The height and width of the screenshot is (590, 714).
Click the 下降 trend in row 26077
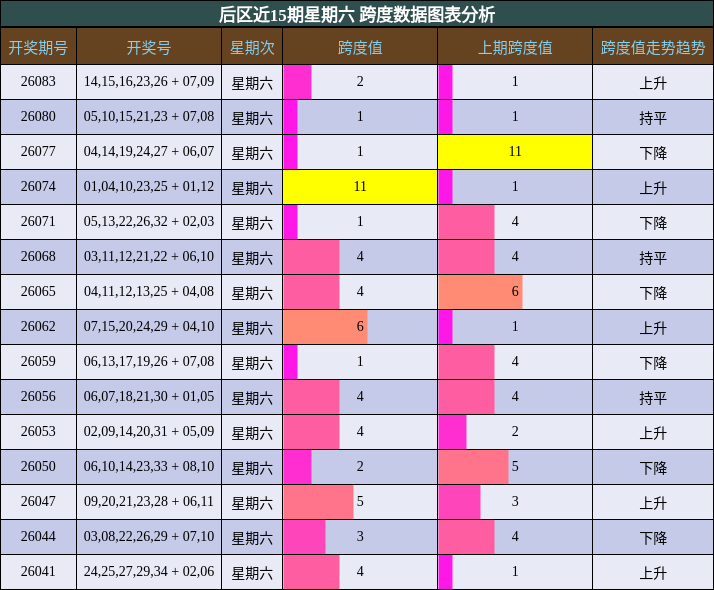653,153
